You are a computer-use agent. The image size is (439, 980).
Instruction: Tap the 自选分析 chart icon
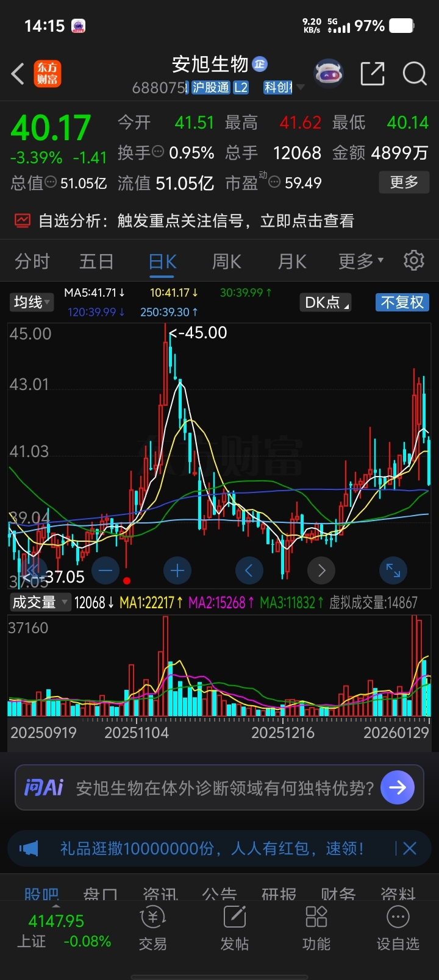click(x=23, y=220)
